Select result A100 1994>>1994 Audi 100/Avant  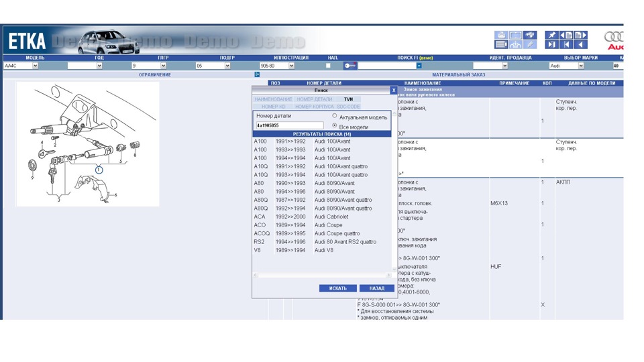click(x=321, y=158)
